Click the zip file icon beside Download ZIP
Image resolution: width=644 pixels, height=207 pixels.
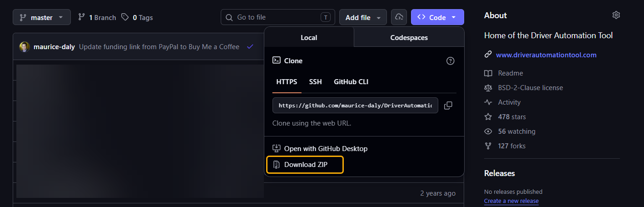click(276, 165)
